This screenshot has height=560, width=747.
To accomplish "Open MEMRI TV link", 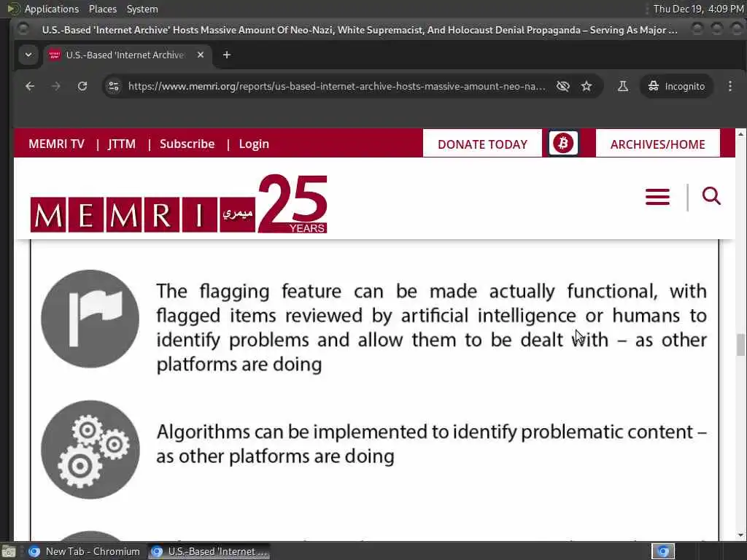I will coord(57,144).
